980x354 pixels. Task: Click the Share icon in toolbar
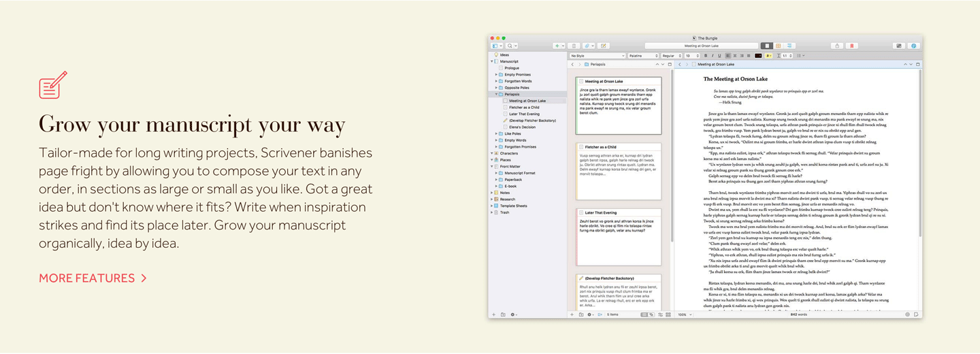tap(837, 46)
